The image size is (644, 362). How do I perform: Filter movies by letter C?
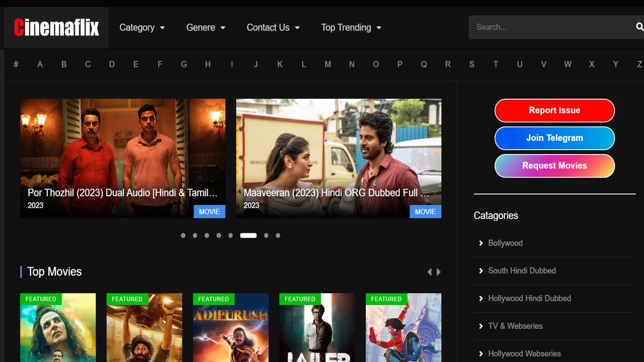tap(88, 64)
